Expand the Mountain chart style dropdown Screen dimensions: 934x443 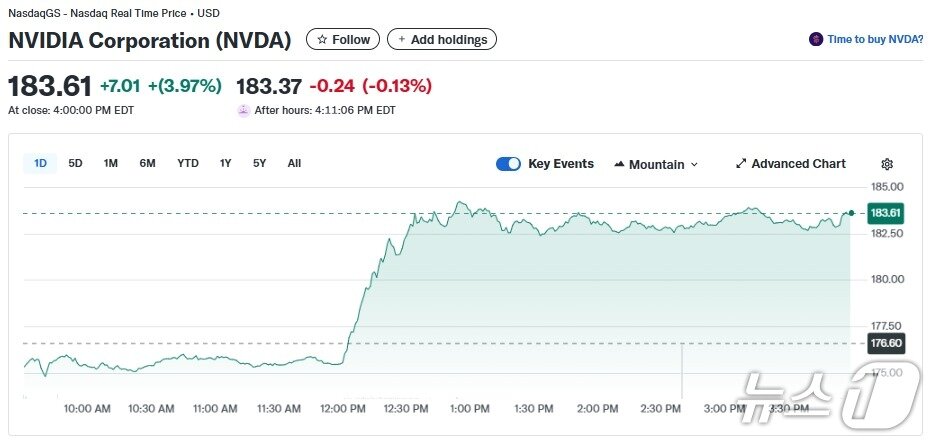tap(694, 165)
